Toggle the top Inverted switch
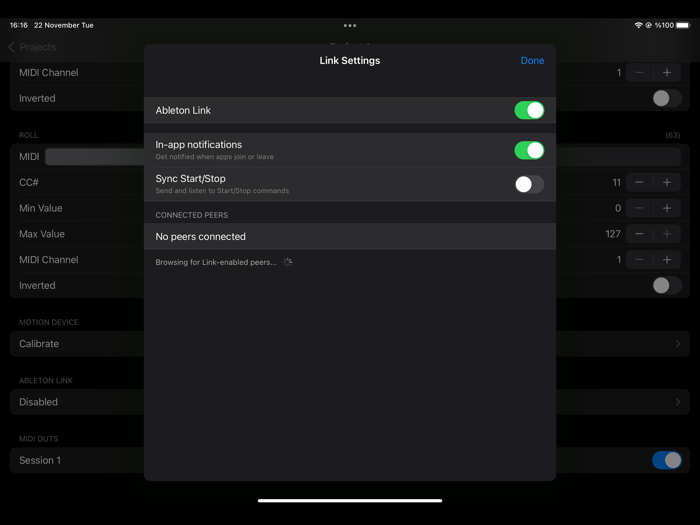This screenshot has width=700, height=525. pos(667,98)
